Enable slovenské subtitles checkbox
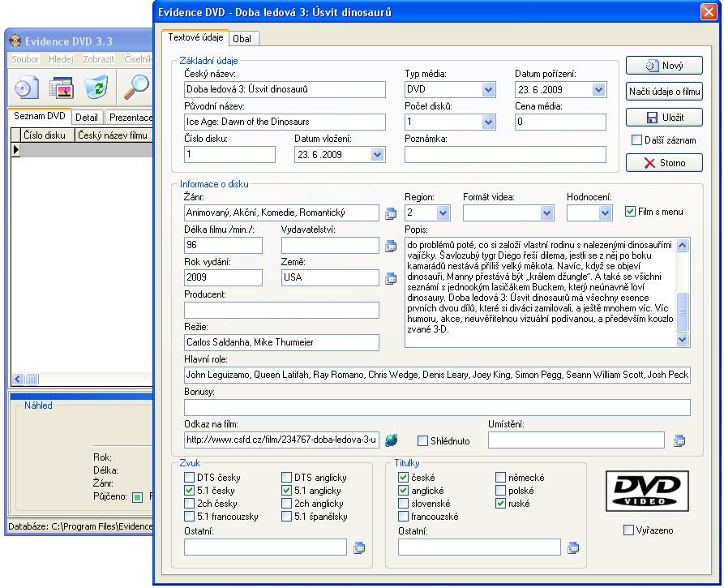 pyautogui.click(x=403, y=503)
